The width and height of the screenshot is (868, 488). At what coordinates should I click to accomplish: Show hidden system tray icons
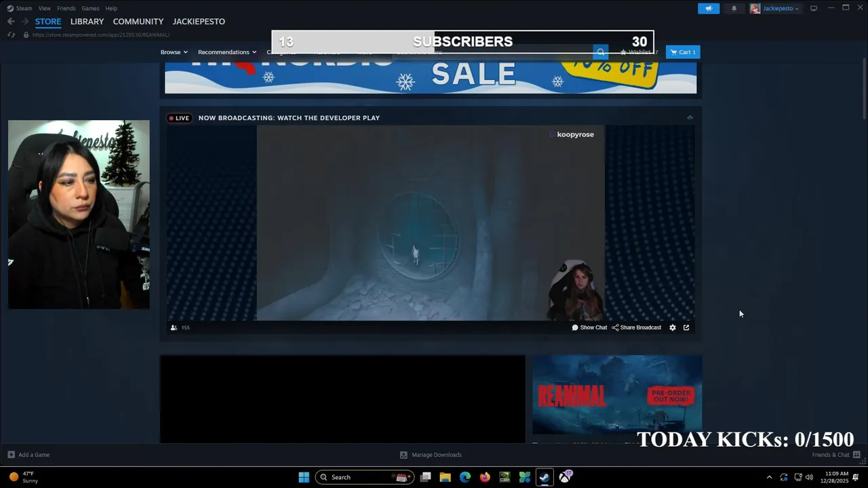click(x=769, y=477)
